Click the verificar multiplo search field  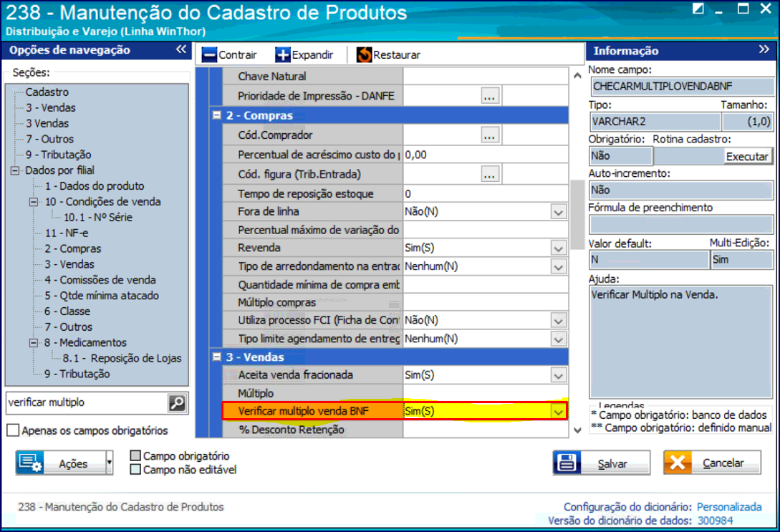pos(87,402)
